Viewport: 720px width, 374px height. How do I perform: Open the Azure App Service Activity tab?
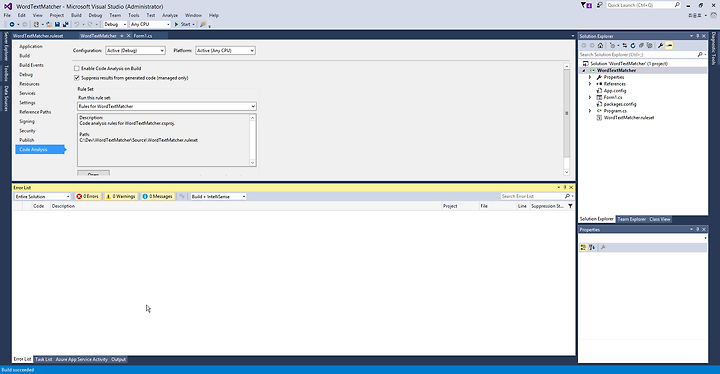[82, 359]
